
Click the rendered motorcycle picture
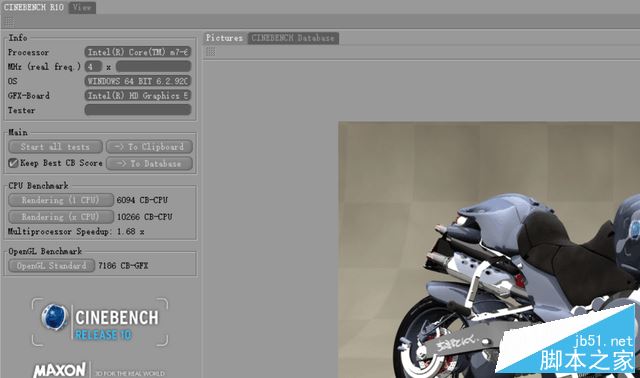pos(489,250)
